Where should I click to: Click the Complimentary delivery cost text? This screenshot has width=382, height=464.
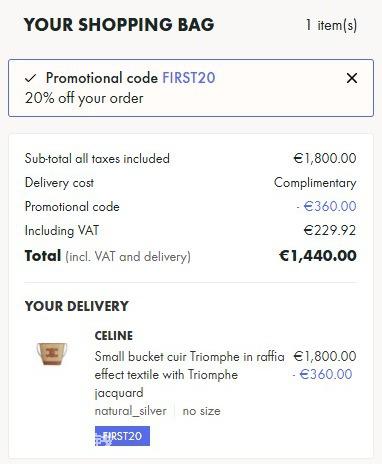[315, 183]
